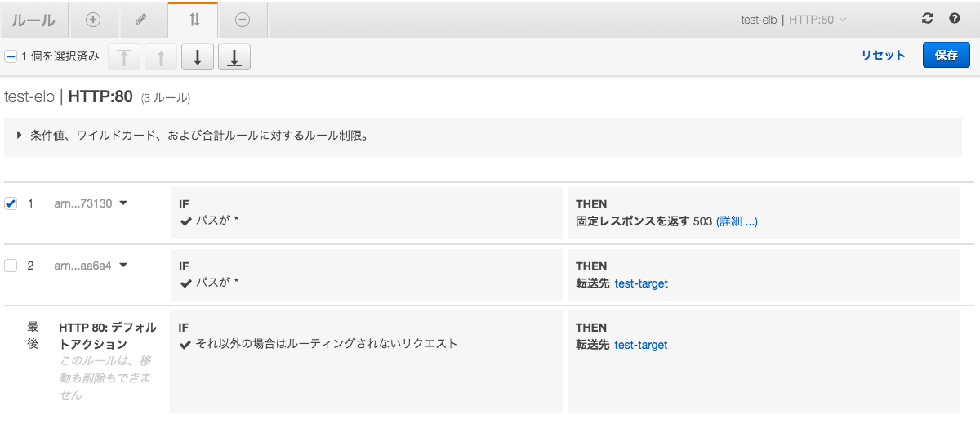This screenshot has height=433, width=980.
Task: Open the (詳細 ...) link for 503 response
Action: (737, 221)
